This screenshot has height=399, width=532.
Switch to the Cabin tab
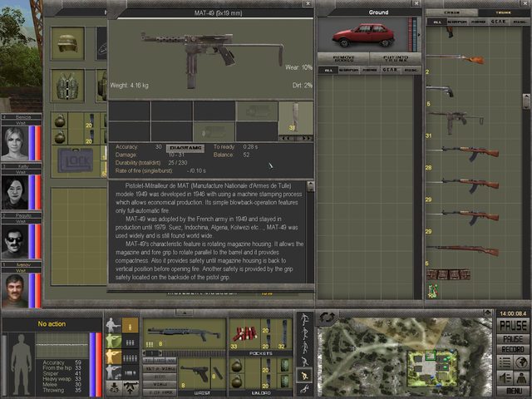pyautogui.click(x=451, y=12)
